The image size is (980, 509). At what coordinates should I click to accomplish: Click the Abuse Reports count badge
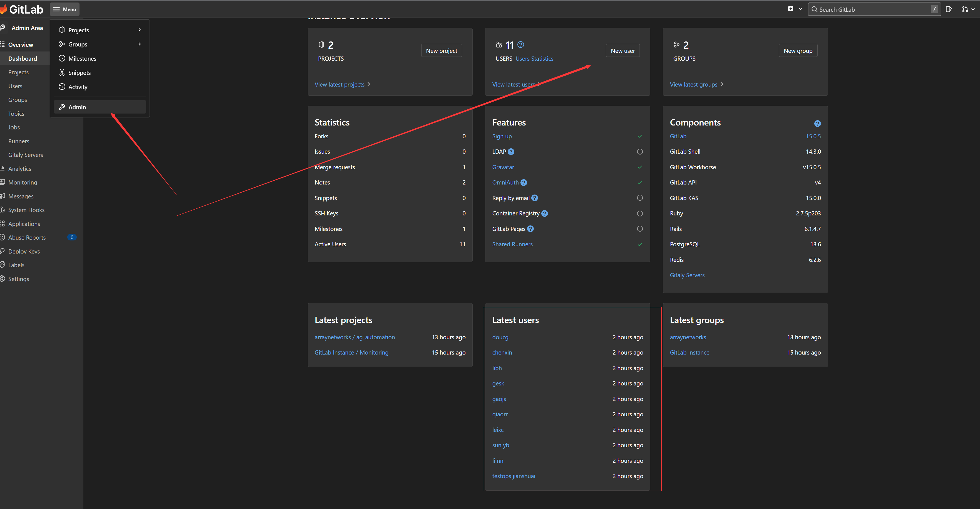(x=71, y=237)
